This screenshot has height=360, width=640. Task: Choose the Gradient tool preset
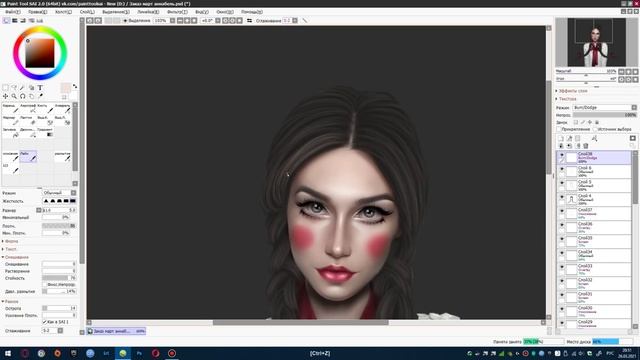45,132
